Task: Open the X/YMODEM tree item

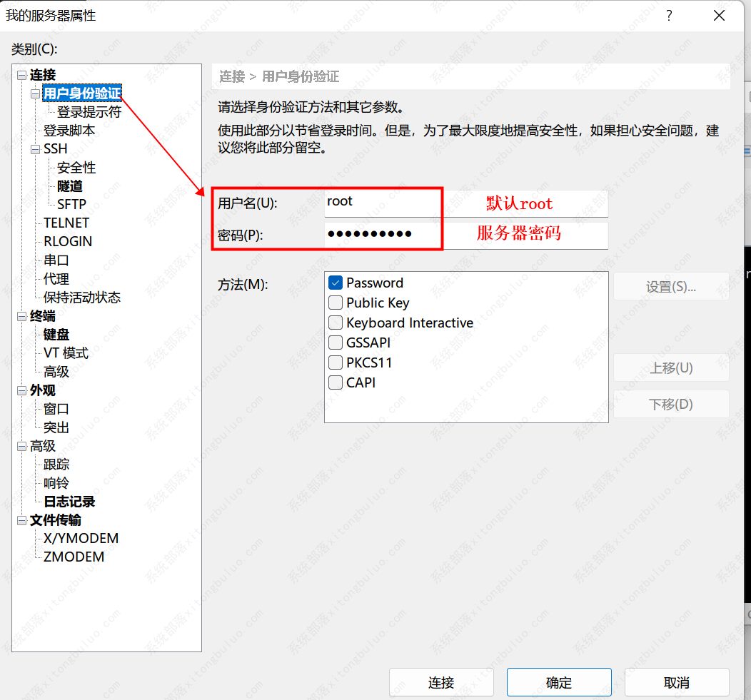Action: pos(81,539)
